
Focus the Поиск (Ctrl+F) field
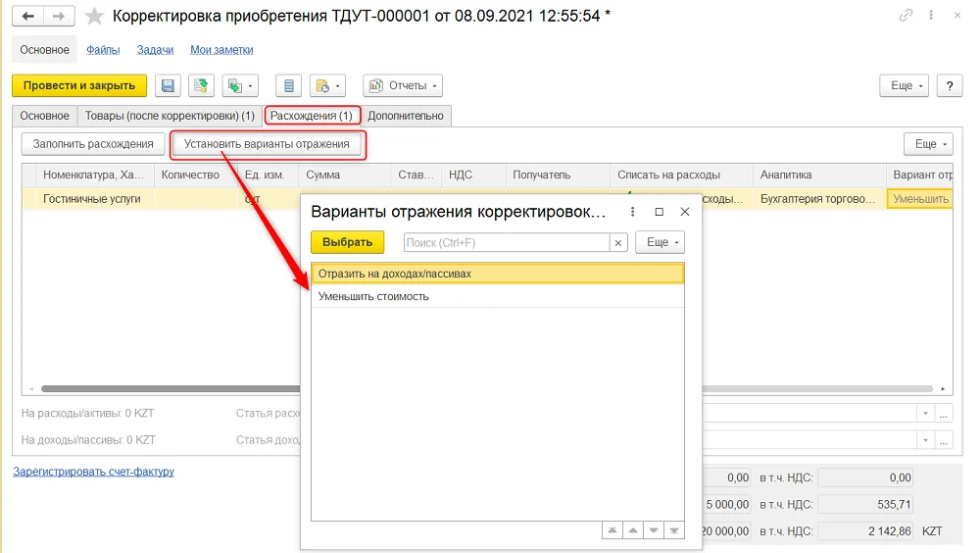(507, 243)
